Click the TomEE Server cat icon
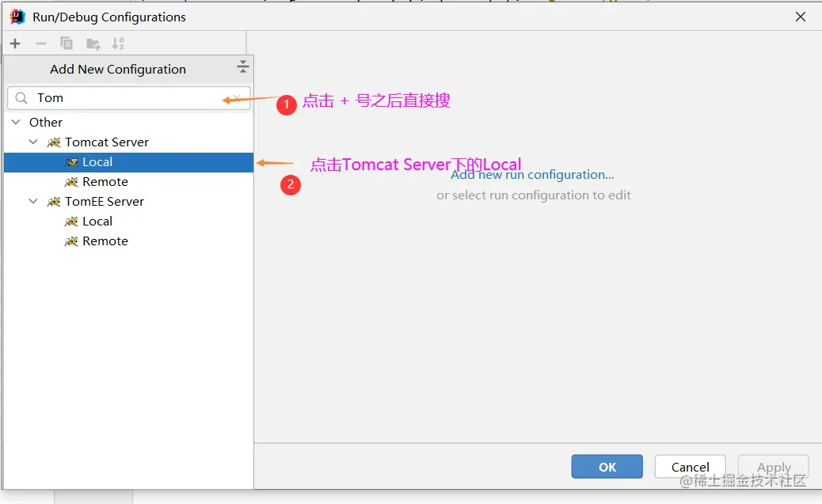Screen dimensions: 822x504 54,202
